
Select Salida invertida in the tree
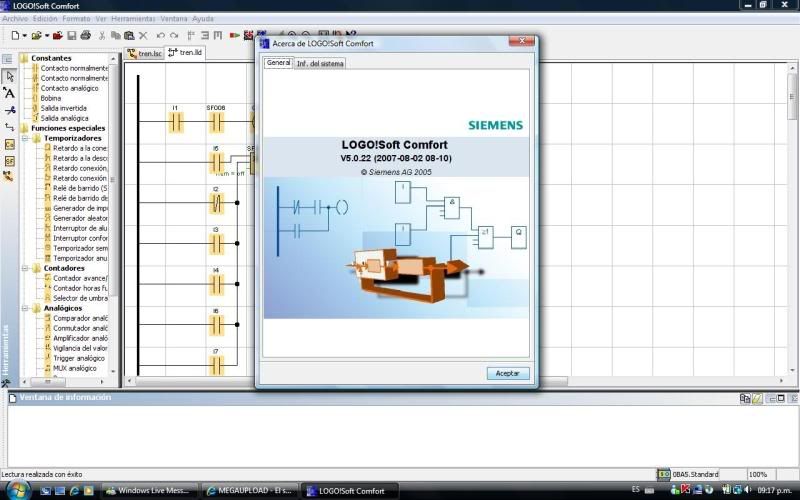pos(63,108)
